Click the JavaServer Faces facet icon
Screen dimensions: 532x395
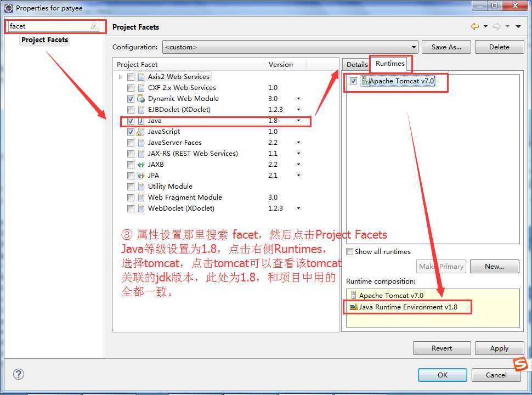pos(141,143)
